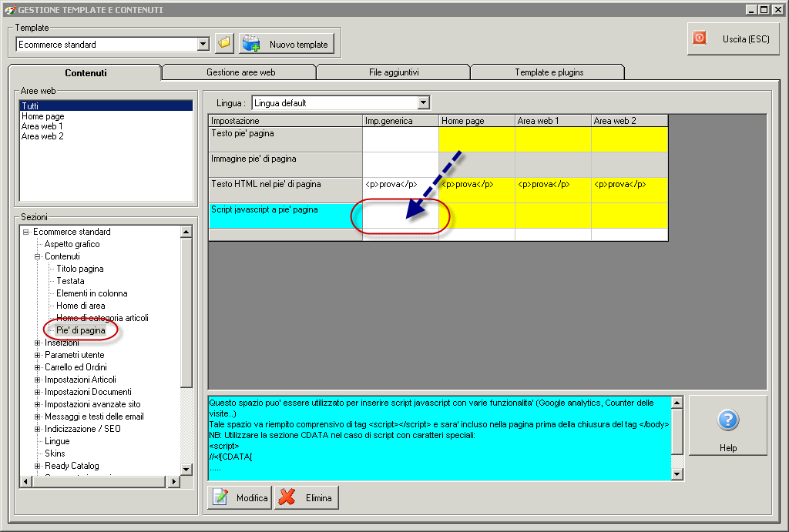789x532 pixels.
Task: Click Sezioni tree scroll left arrow
Action: (25, 482)
